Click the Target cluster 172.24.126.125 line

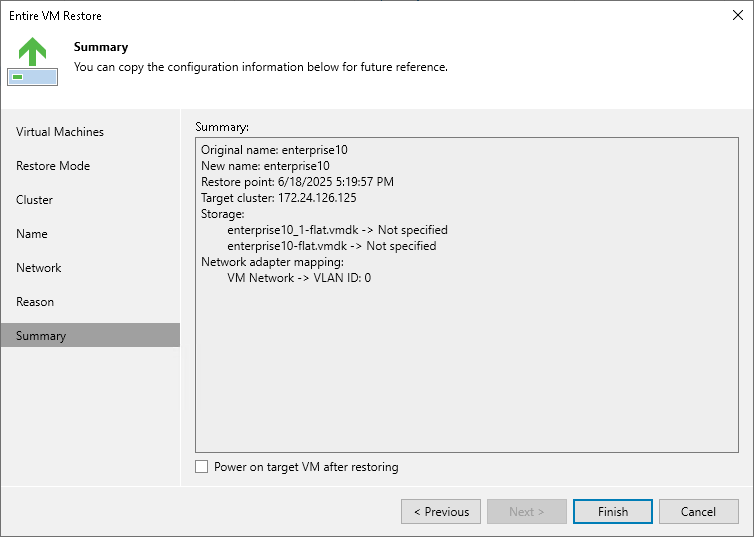279,198
